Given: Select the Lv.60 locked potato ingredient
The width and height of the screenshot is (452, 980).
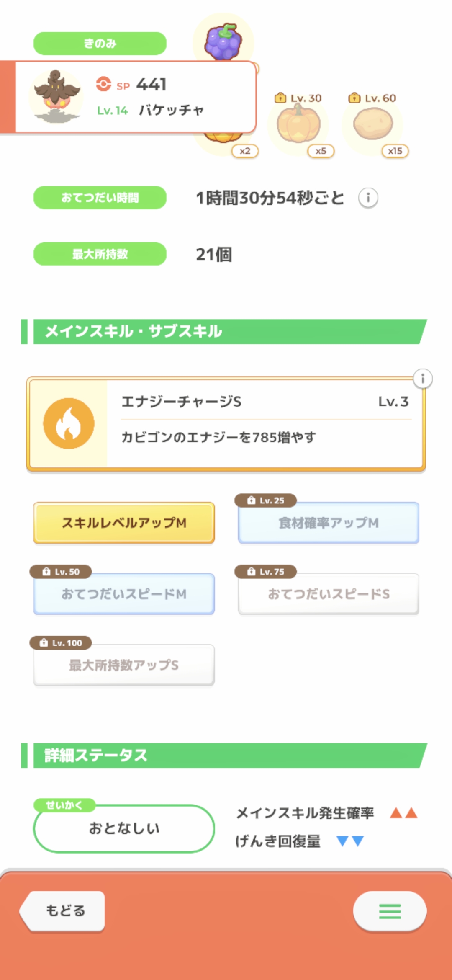Looking at the screenshot, I should tap(373, 125).
